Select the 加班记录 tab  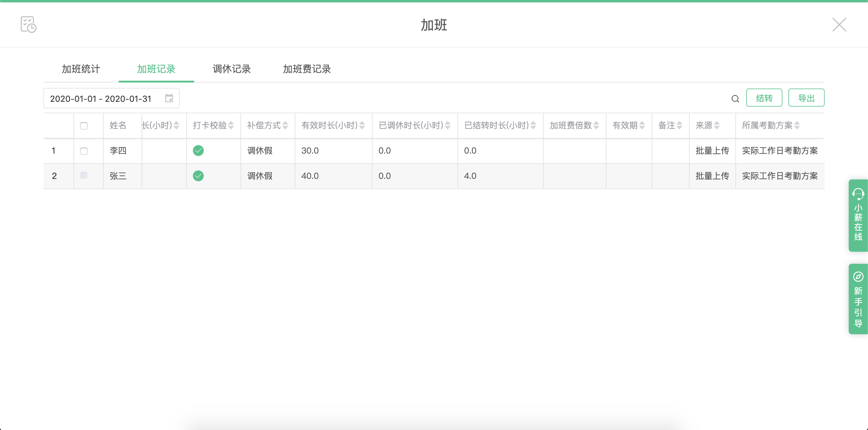[x=156, y=69]
